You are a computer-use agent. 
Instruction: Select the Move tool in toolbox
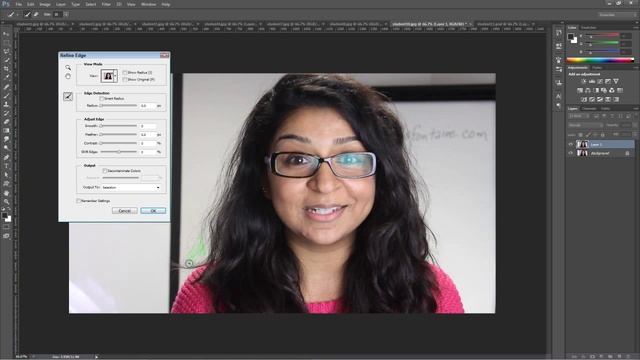click(6, 34)
